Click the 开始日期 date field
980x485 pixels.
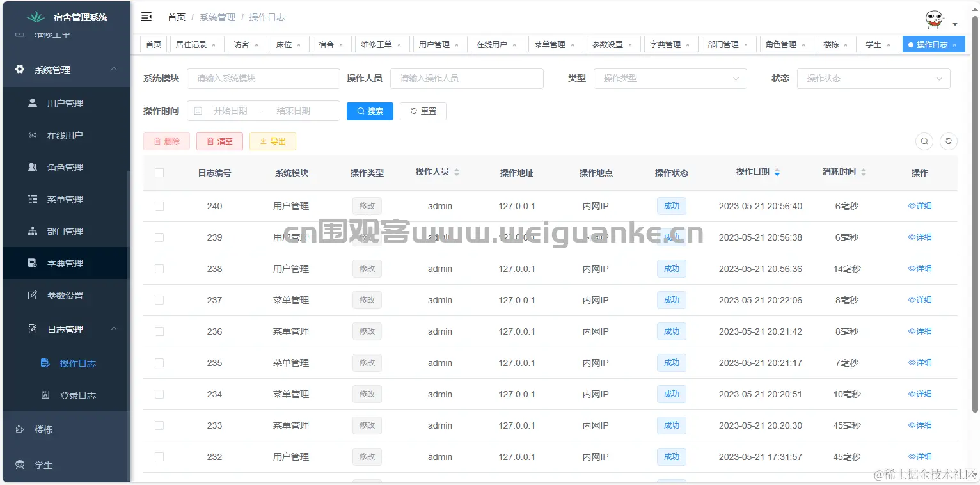click(x=230, y=111)
